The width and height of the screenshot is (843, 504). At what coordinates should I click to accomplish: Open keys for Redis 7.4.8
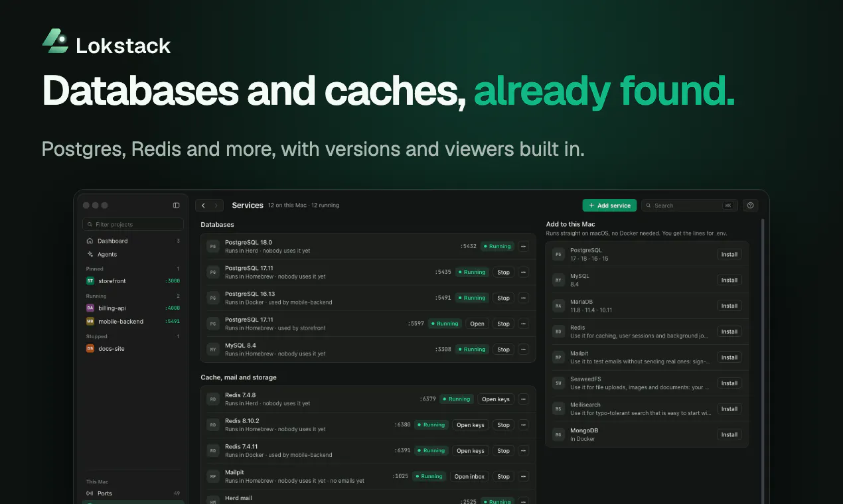[x=496, y=399]
